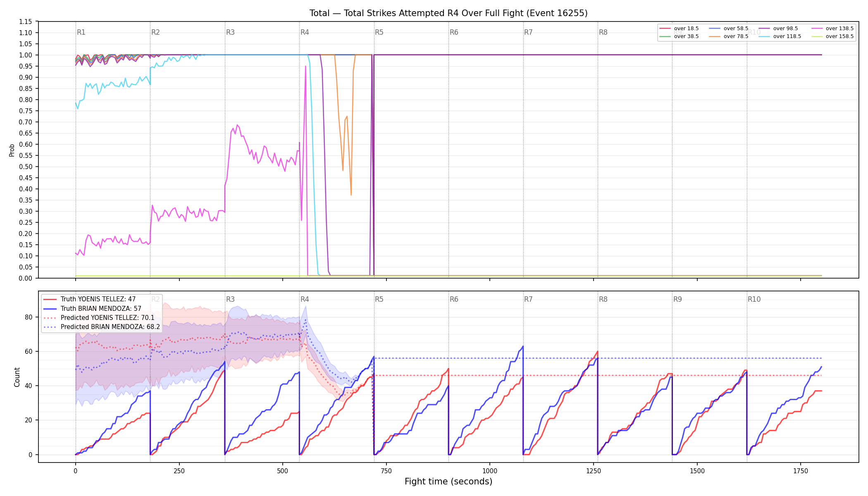Click the R7 label in the bottom chart
Viewport: 868px width, 496px height.
(x=528, y=299)
